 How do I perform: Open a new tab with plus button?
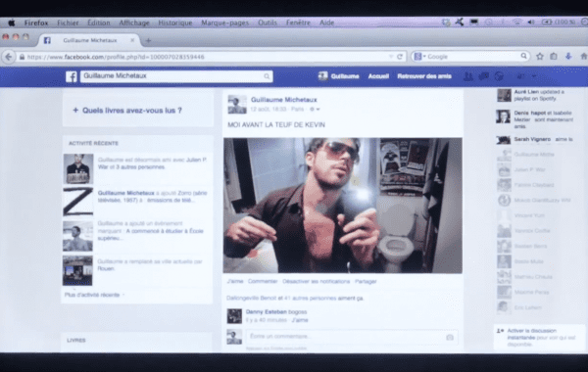tap(148, 40)
